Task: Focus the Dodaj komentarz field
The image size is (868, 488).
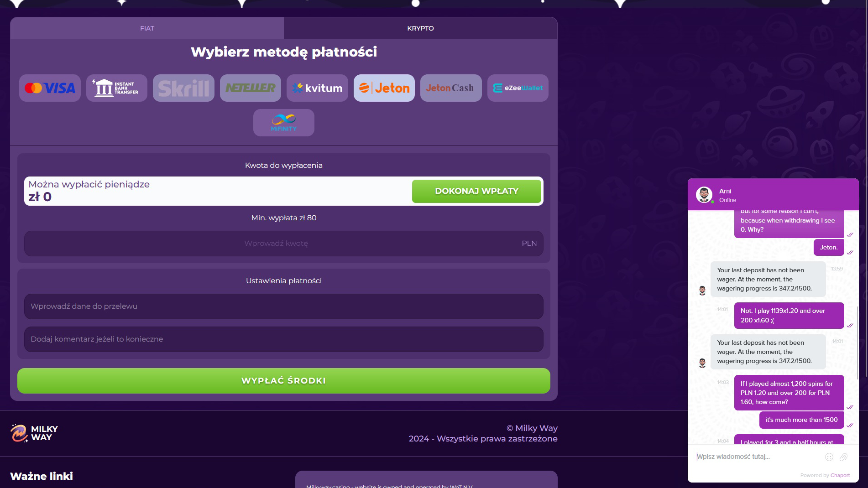Action: coord(284,339)
